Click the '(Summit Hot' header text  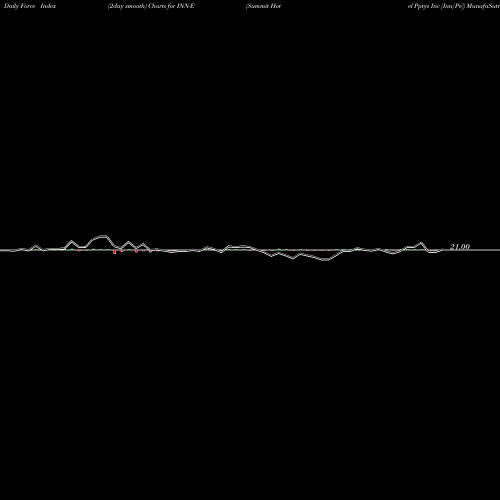click(263, 6)
